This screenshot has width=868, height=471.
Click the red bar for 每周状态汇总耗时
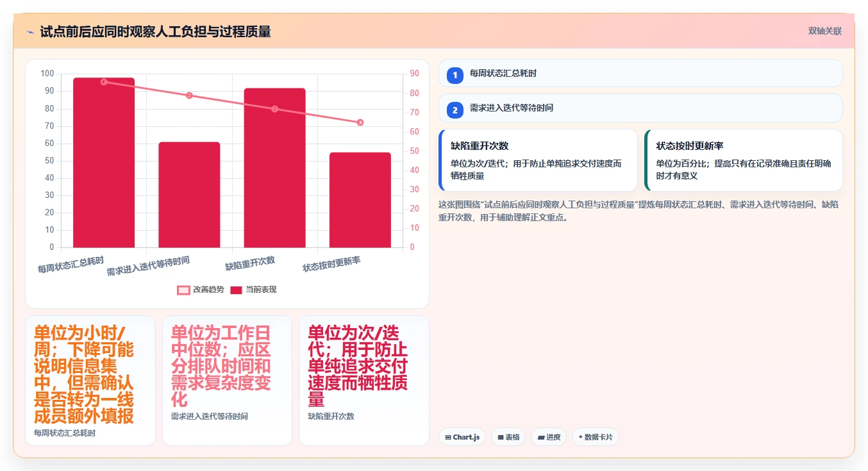click(x=104, y=162)
